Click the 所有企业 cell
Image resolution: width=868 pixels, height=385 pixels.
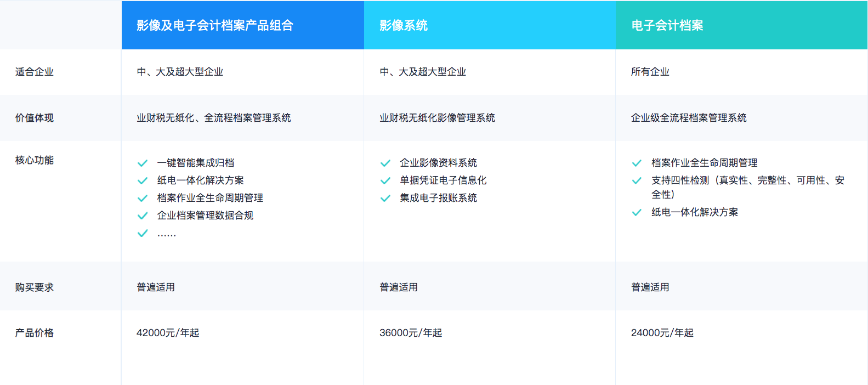click(650, 72)
